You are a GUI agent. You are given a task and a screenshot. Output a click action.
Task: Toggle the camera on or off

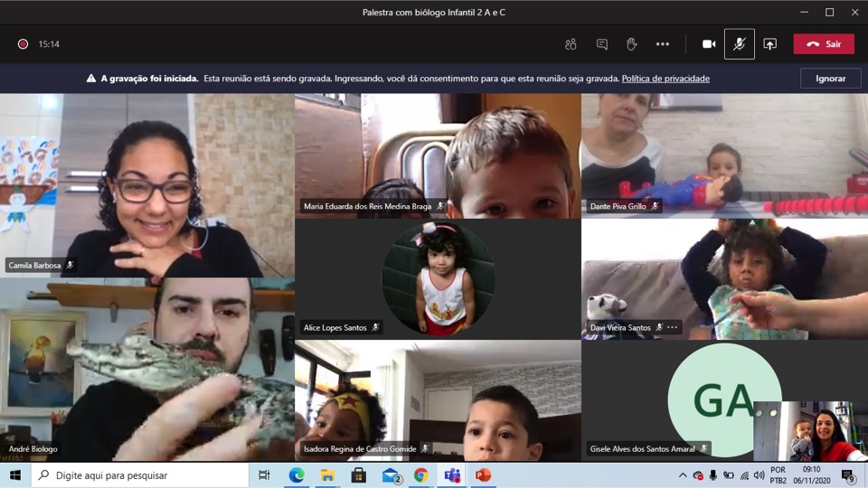pos(709,44)
